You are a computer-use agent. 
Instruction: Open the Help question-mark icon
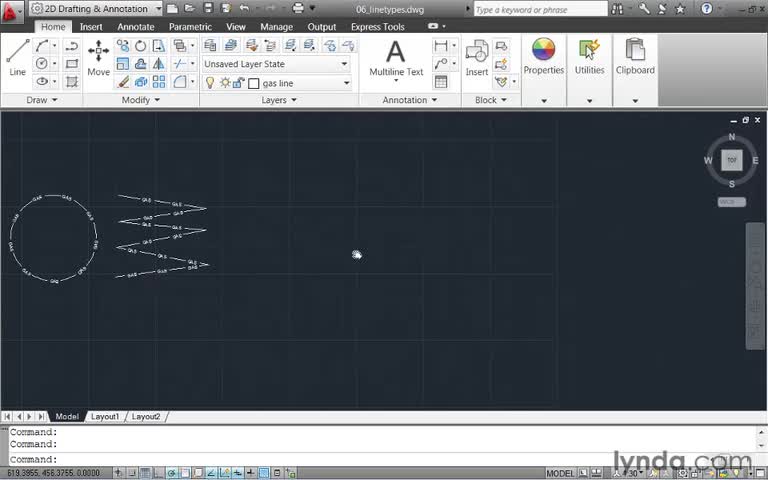706,8
